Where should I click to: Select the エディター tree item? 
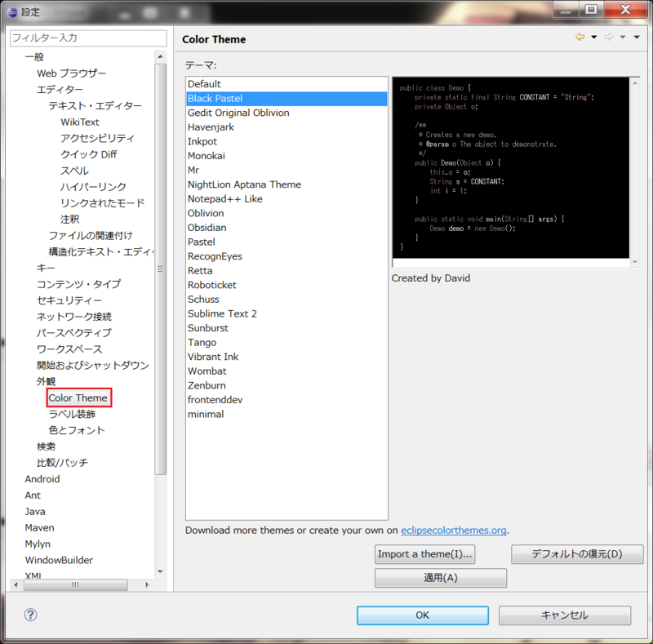click(60, 90)
